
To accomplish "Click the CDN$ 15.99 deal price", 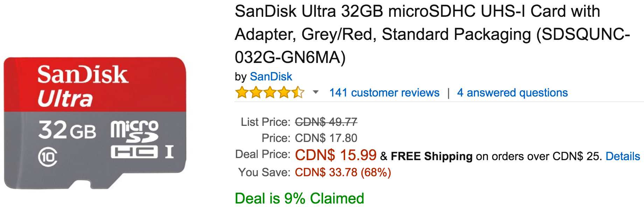I will [336, 155].
